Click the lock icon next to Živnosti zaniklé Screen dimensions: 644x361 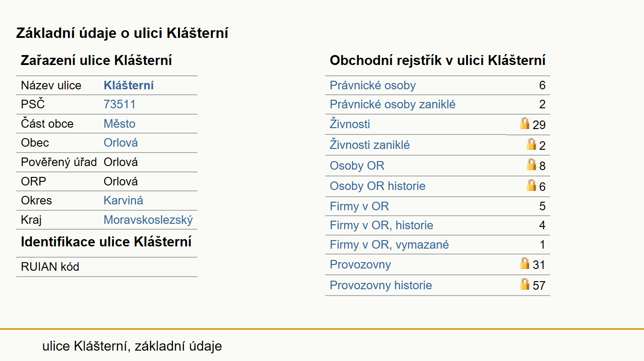pos(532,144)
